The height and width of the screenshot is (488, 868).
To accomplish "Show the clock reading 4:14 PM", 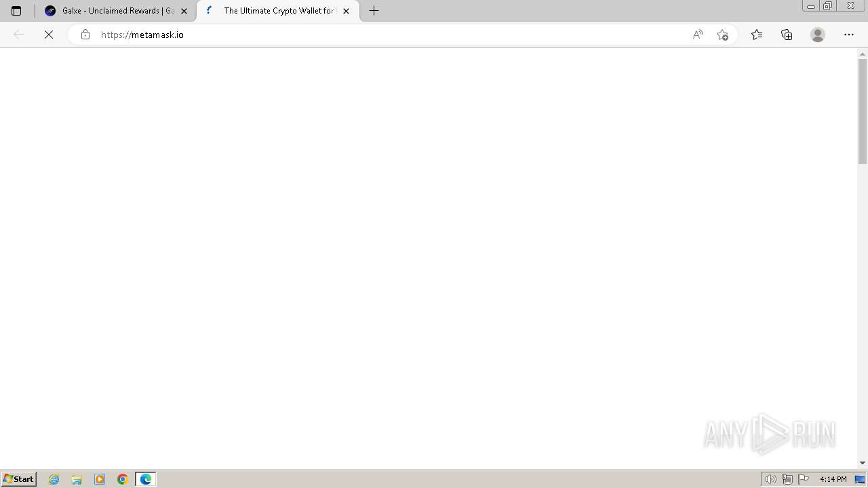I will coord(833,479).
